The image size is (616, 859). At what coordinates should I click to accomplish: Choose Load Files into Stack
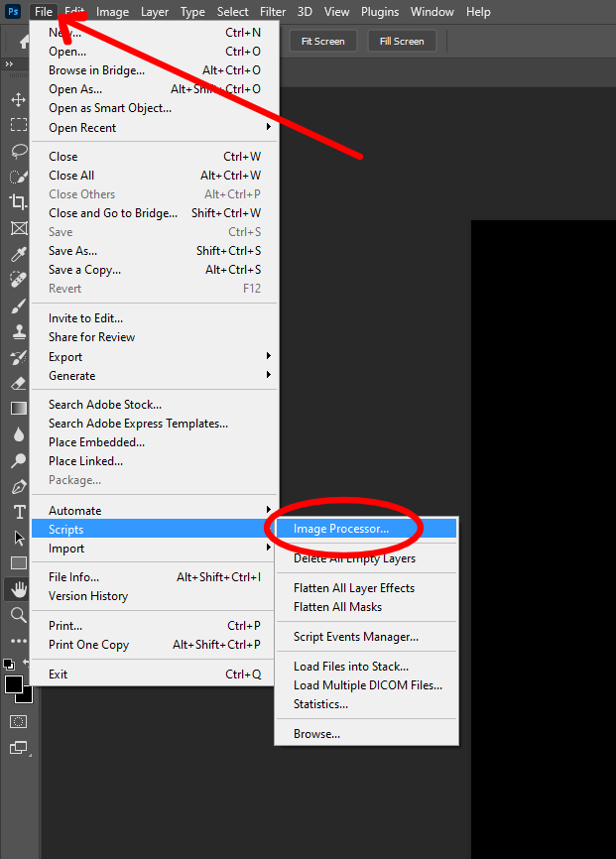point(366,667)
